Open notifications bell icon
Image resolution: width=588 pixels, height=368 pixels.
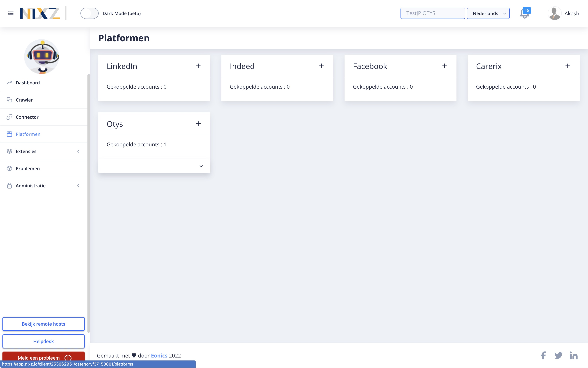click(524, 14)
